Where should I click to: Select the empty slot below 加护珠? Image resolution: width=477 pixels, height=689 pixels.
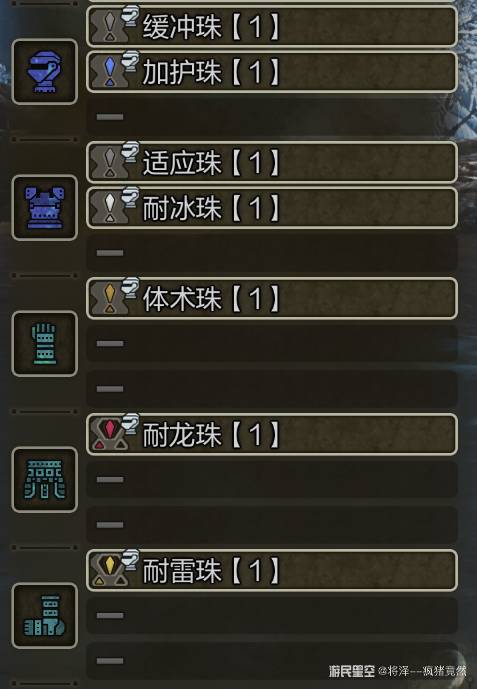pyautogui.click(x=272, y=117)
